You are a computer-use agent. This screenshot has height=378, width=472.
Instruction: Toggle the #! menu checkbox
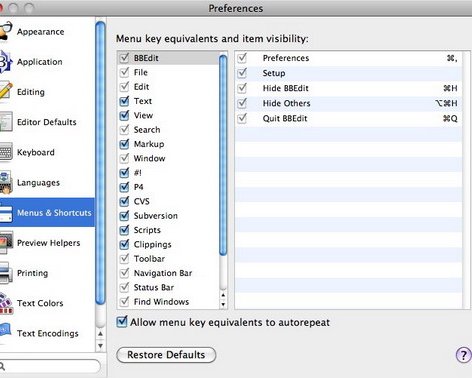tap(124, 172)
